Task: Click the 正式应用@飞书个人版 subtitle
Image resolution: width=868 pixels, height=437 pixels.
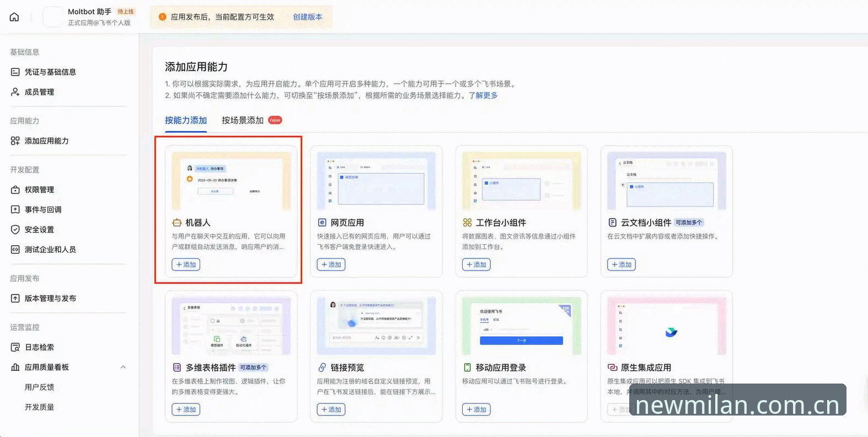Action: pos(99,23)
